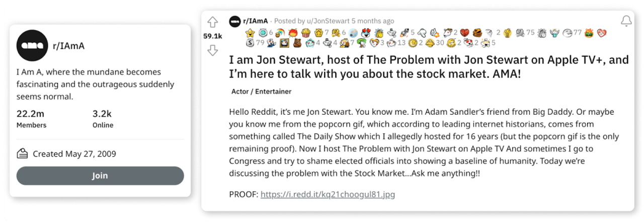Join the r/IAmA community
This screenshot has height=222, width=644.
click(100, 176)
